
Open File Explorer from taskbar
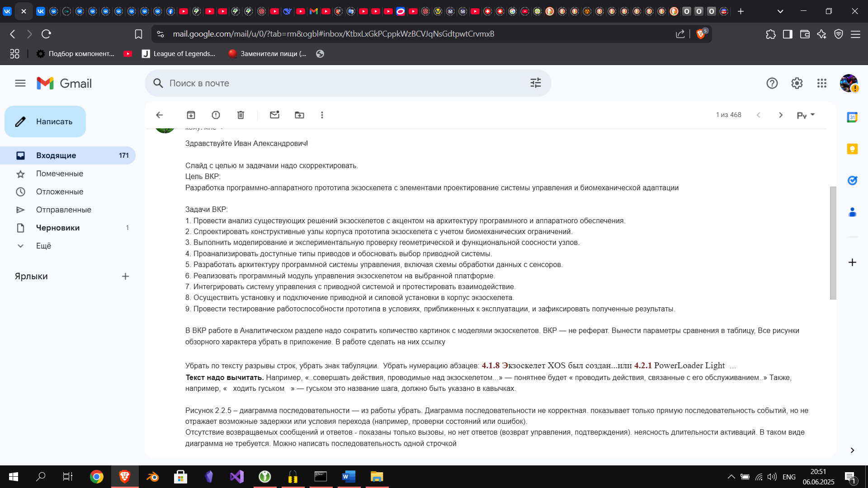coord(377,477)
